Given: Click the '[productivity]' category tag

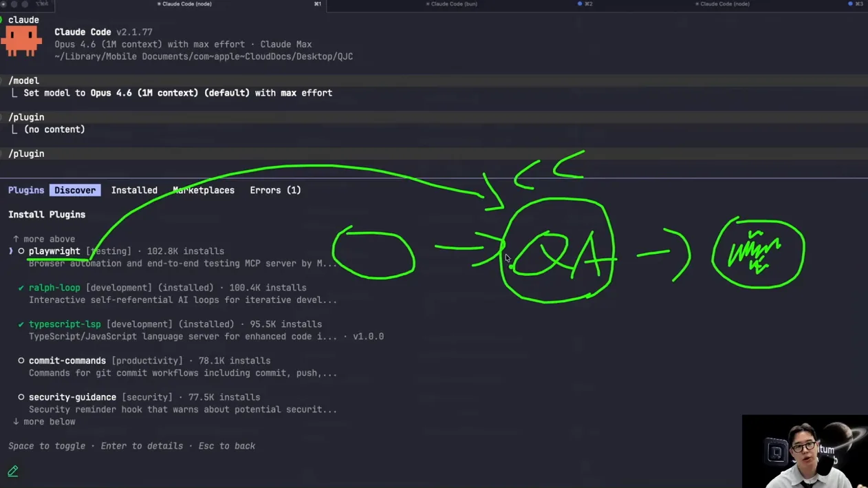Looking at the screenshot, I should click(147, 361).
